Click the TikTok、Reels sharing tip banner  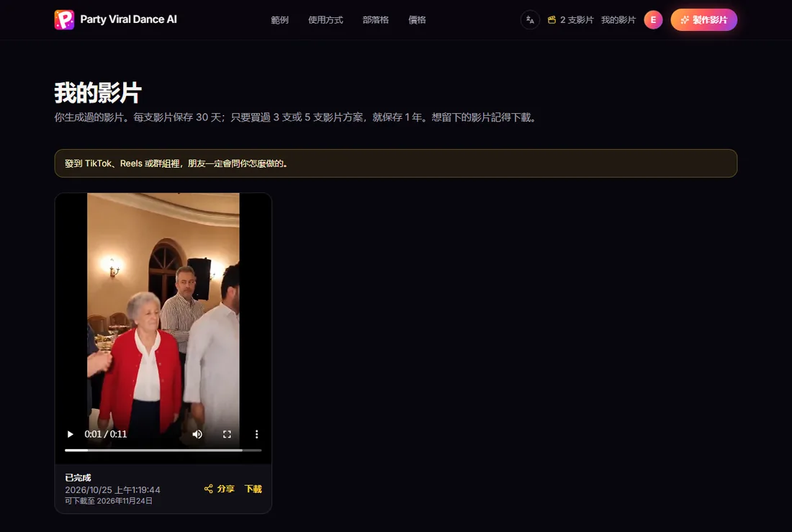pos(395,163)
